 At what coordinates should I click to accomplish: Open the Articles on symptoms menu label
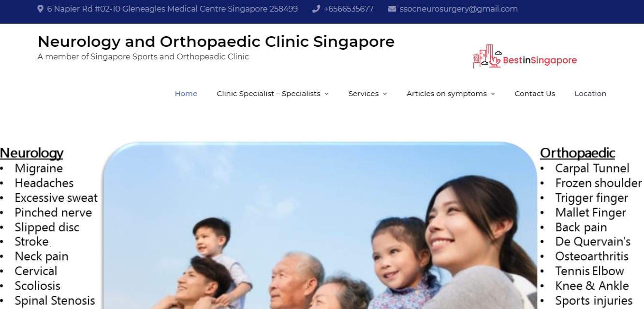click(x=446, y=94)
